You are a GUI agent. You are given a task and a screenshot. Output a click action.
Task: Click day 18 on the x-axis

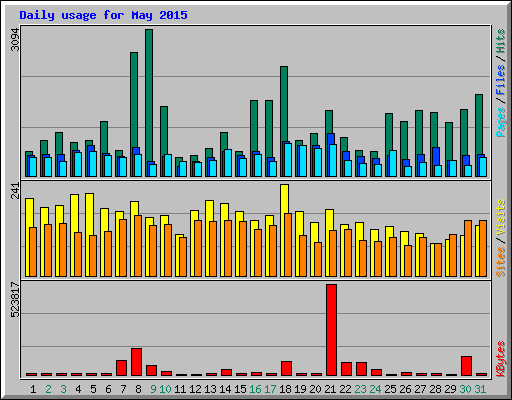[x=285, y=389]
